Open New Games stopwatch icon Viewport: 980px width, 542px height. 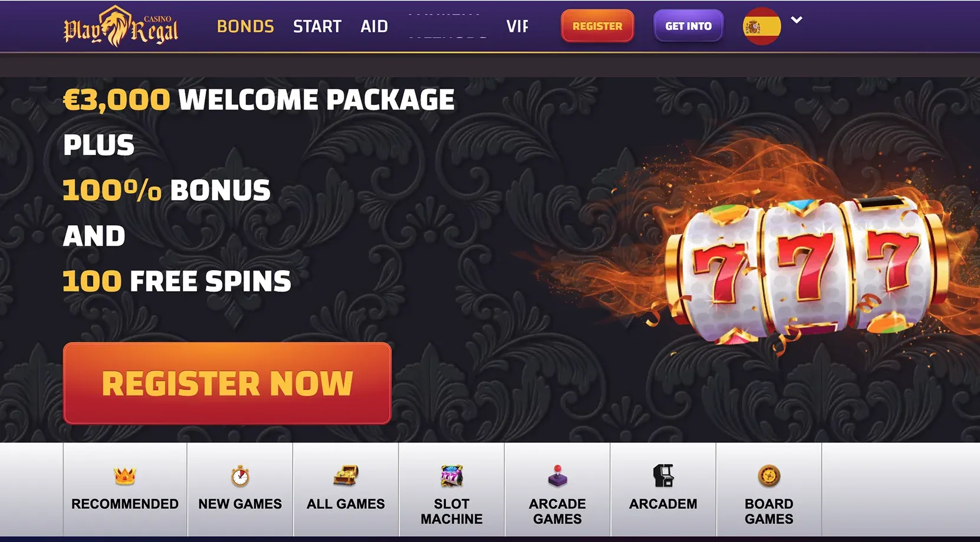[240, 475]
